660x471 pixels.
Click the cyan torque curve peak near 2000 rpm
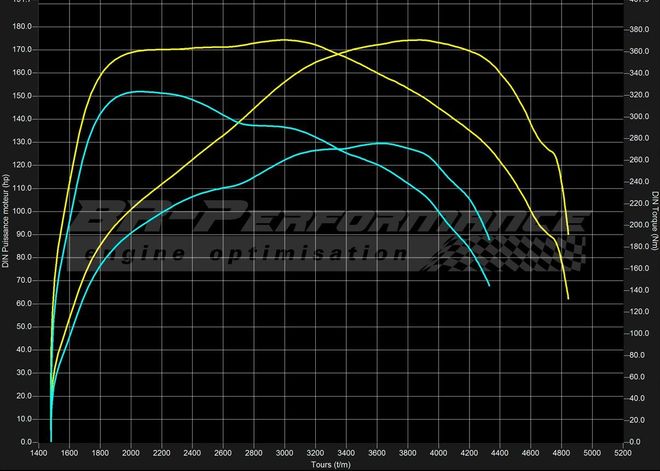[137, 91]
